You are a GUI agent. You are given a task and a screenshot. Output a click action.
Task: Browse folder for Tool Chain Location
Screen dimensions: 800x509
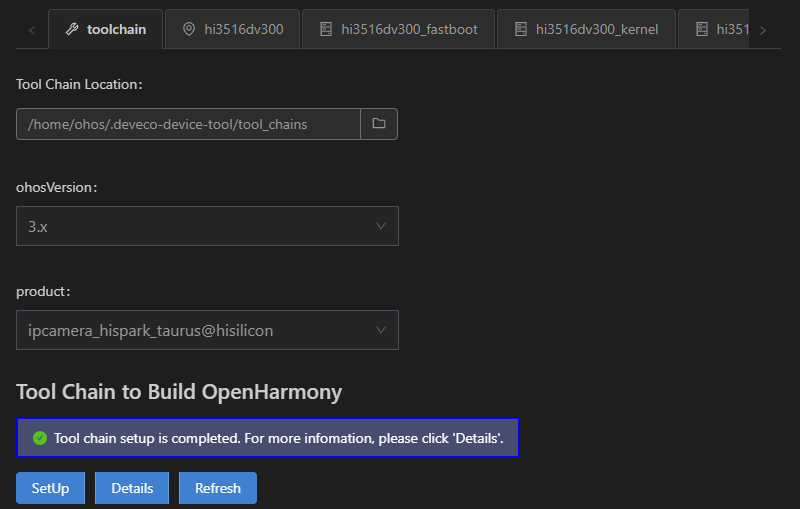379,124
